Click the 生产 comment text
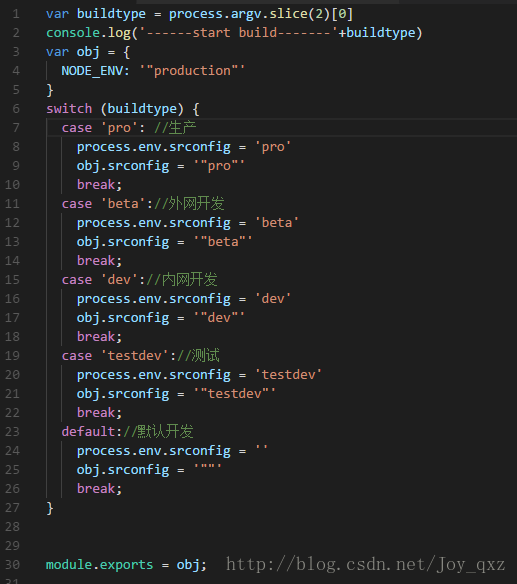 pos(182,128)
